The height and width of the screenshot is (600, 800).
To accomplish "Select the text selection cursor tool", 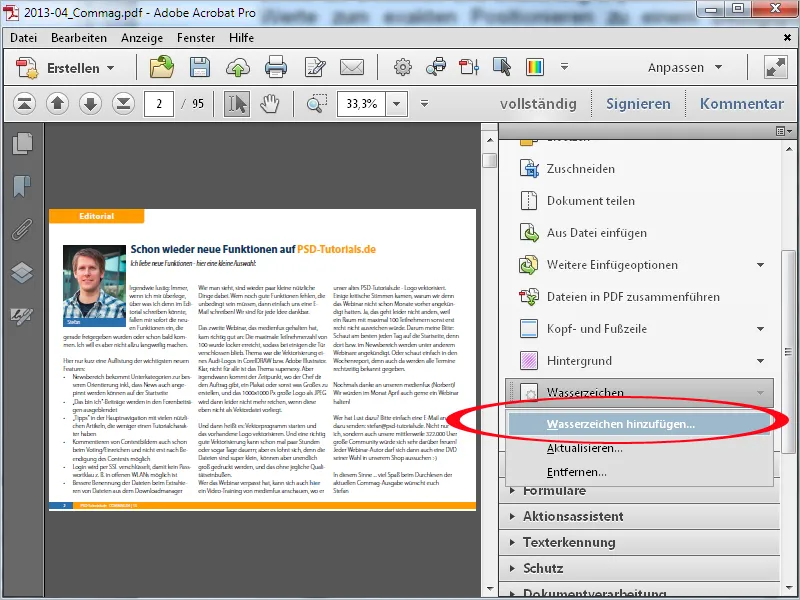I will pyautogui.click(x=237, y=104).
